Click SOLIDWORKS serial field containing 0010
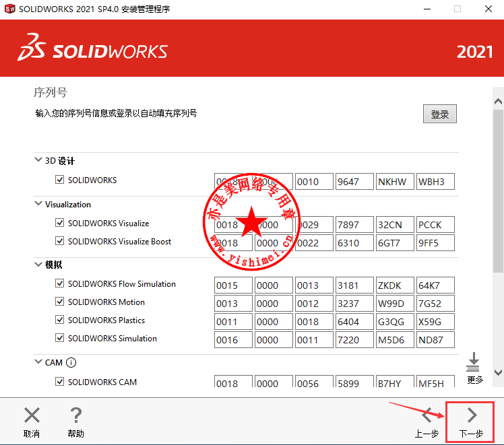504x445 pixels. [x=314, y=181]
